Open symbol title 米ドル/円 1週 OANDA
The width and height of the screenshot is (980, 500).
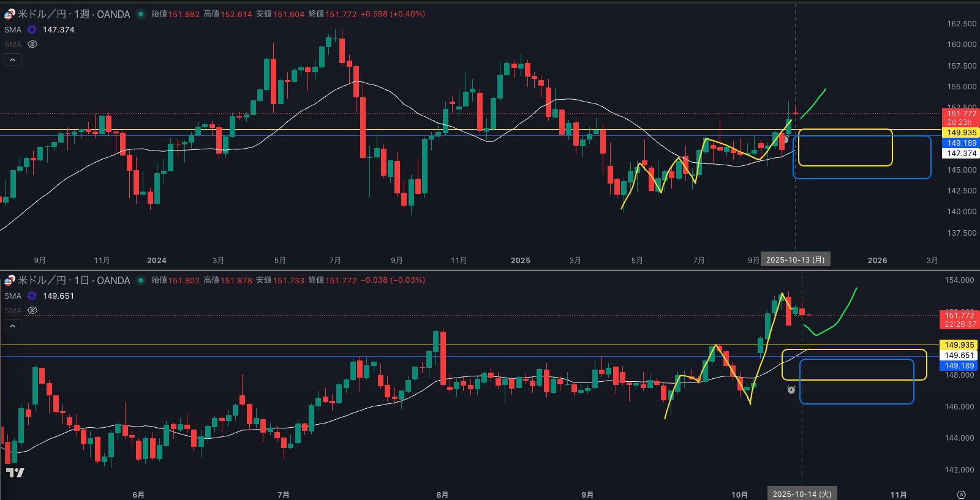73,14
